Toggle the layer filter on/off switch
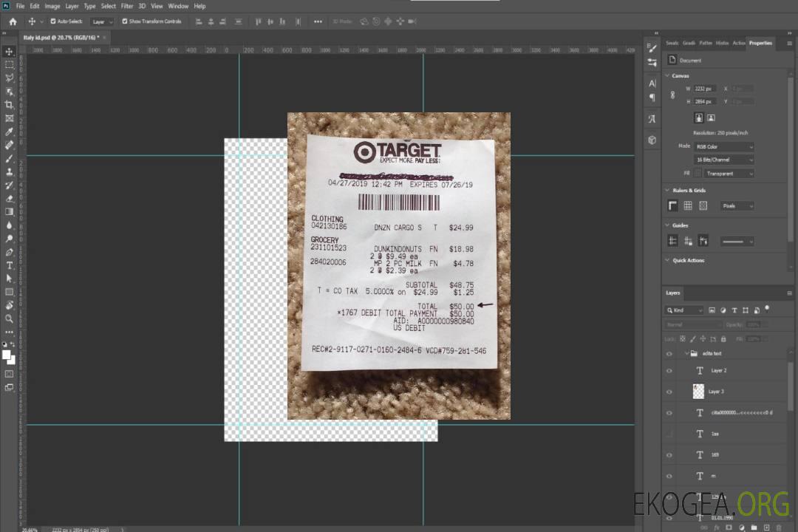 pos(767,309)
